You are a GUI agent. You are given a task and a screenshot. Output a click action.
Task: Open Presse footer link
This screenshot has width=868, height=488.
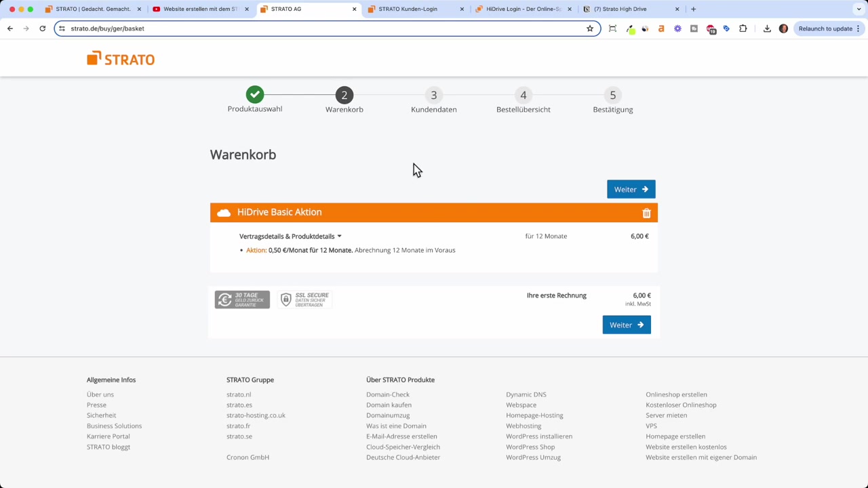96,405
